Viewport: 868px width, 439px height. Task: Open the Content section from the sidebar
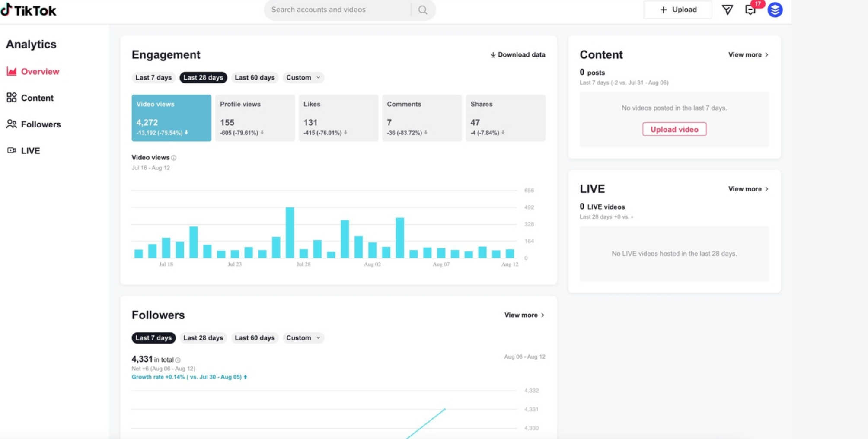pos(12,98)
